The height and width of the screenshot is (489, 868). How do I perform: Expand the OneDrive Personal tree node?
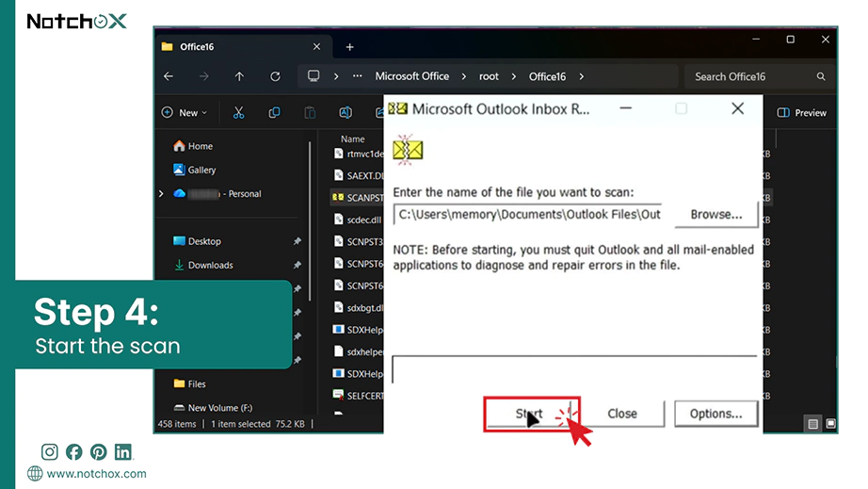pyautogui.click(x=161, y=194)
